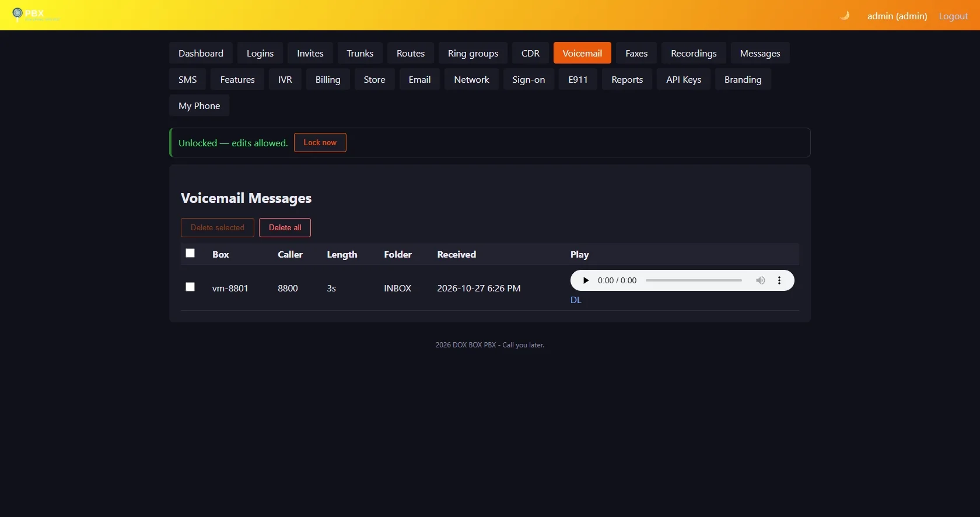
Task: Click Delete selected button
Action: tap(218, 227)
